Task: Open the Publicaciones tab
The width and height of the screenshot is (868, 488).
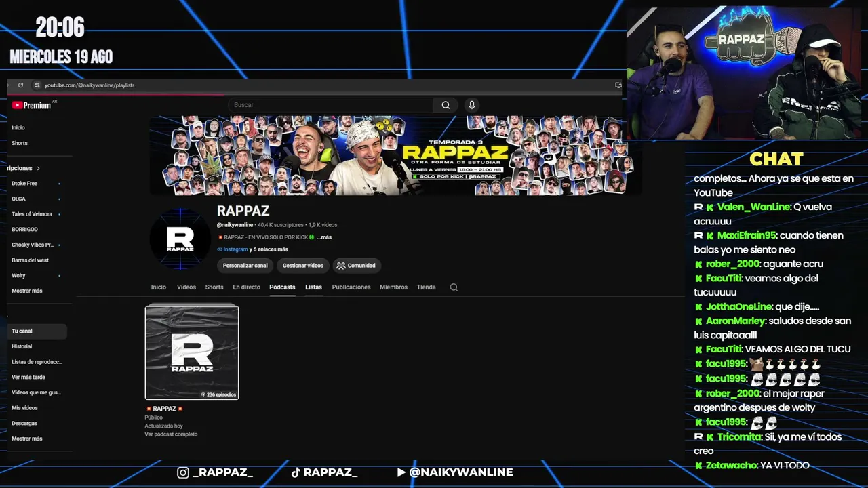Action: pyautogui.click(x=351, y=287)
